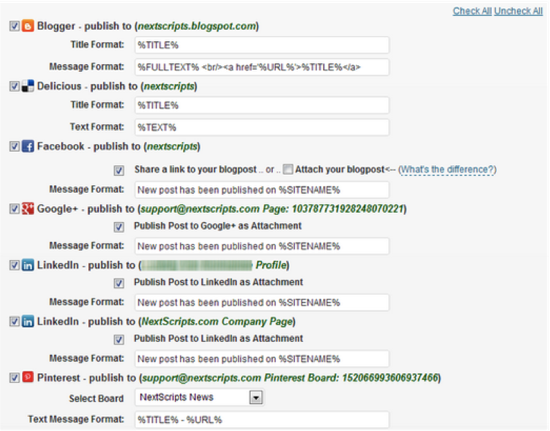550x431 pixels.
Task: Toggle Share a link to your blogpost
Action: click(119, 170)
